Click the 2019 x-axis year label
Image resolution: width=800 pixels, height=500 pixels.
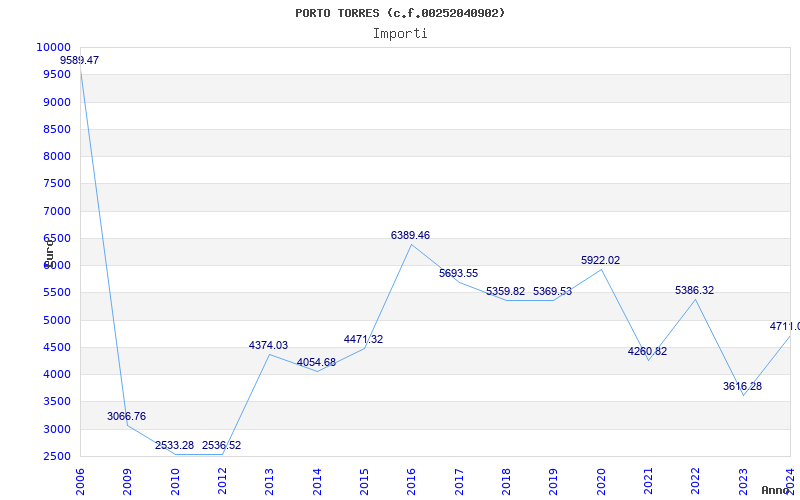[x=554, y=482]
